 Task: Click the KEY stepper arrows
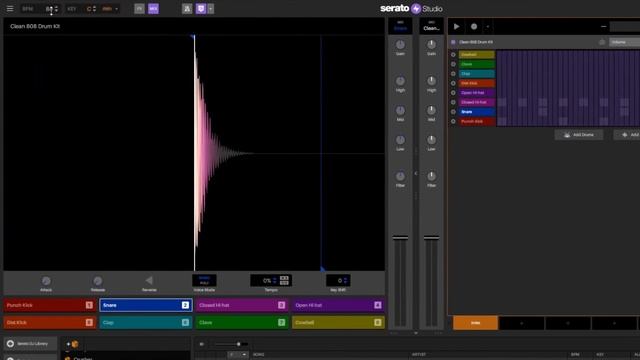click(94, 9)
